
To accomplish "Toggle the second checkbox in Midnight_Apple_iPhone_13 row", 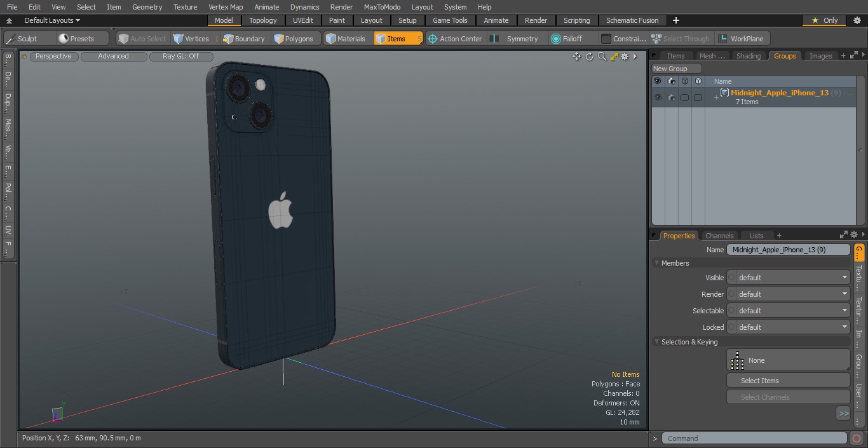I will (x=698, y=97).
